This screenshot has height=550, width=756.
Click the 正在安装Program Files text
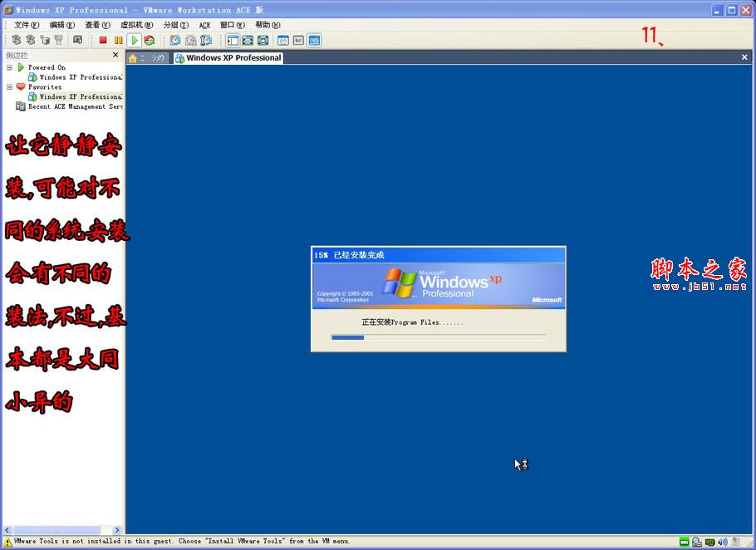pos(412,322)
